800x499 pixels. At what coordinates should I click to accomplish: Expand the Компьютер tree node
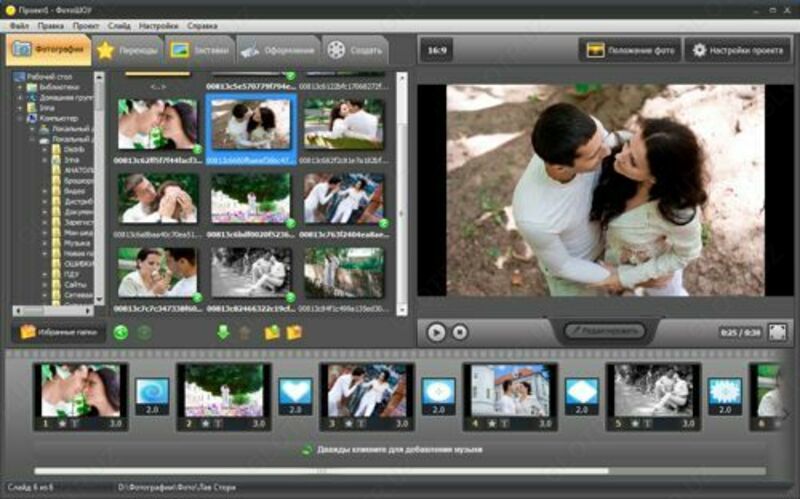[x=19, y=118]
